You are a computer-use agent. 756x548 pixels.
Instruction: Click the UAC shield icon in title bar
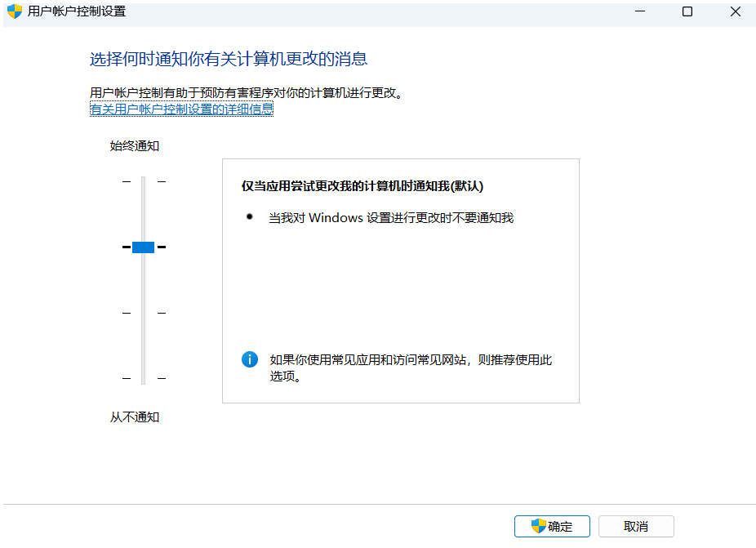[15, 11]
